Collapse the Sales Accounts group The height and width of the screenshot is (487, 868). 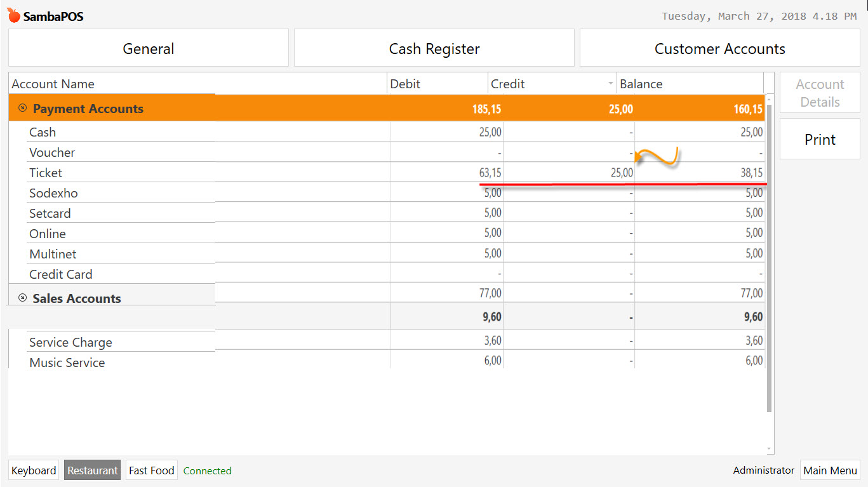[x=23, y=298]
